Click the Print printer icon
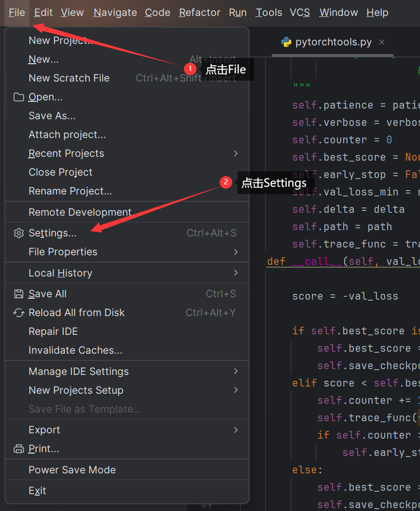The height and width of the screenshot is (511, 420). point(19,449)
